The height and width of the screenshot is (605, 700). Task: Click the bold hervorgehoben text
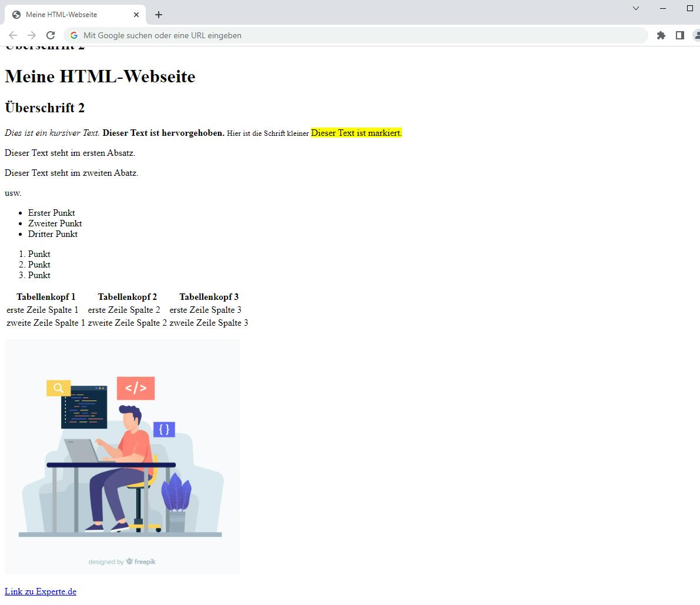163,133
